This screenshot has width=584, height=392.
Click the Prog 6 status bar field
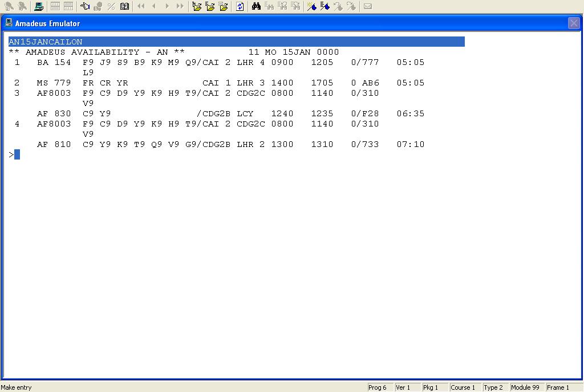coord(380,387)
